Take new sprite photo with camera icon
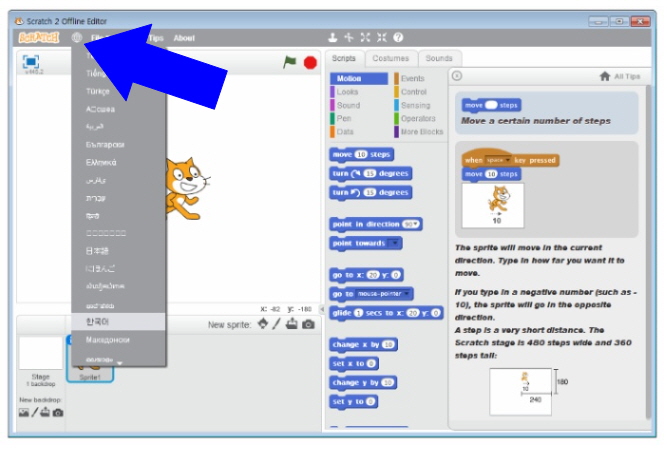Screen dimensions: 667x449 tap(309, 324)
